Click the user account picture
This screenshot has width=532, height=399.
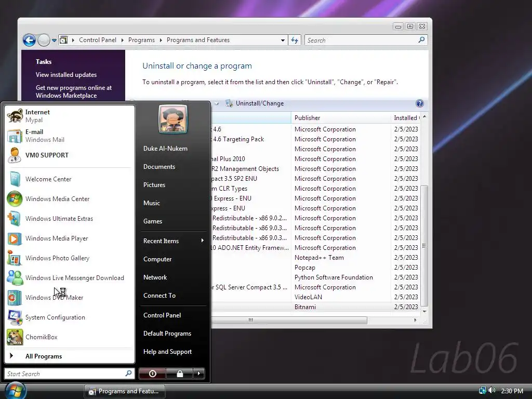coord(172,119)
